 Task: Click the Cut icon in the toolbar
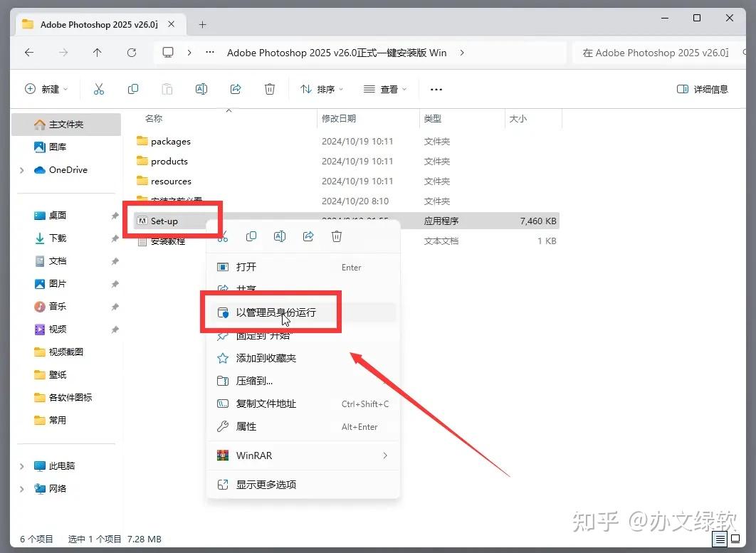pos(99,88)
